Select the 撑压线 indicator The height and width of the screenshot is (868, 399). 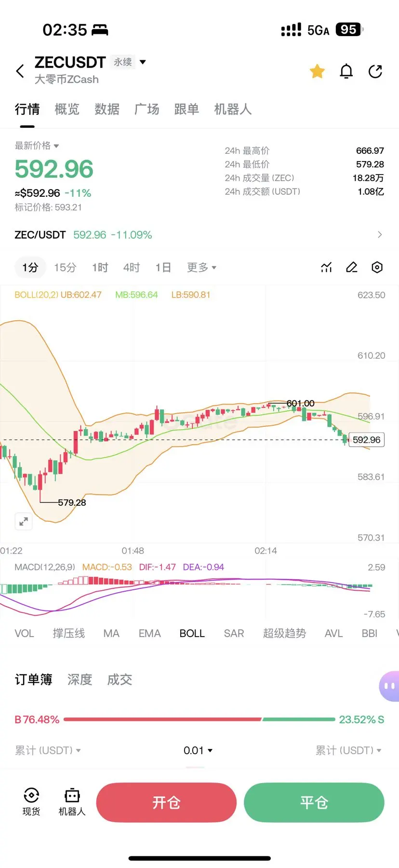pos(69,633)
